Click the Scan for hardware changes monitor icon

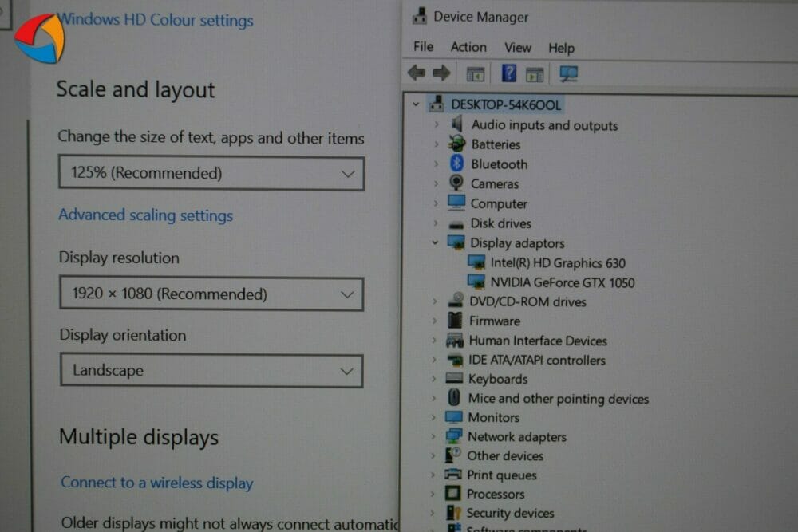[568, 74]
